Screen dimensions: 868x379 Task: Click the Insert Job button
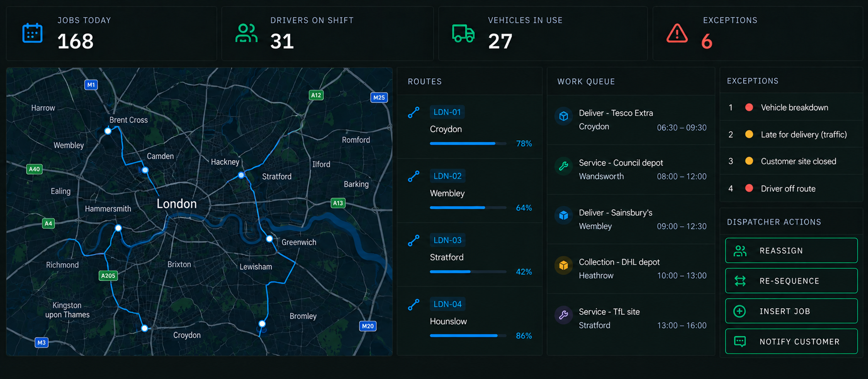coord(791,311)
